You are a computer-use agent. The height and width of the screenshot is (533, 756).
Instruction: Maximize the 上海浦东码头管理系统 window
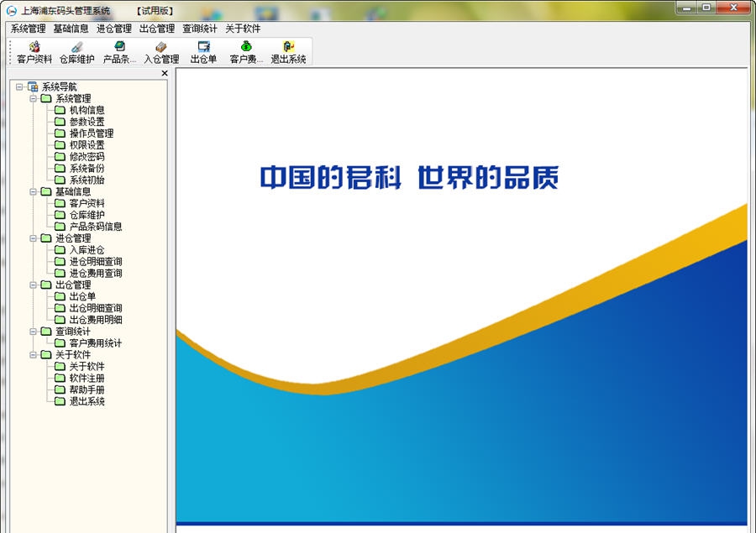point(706,8)
